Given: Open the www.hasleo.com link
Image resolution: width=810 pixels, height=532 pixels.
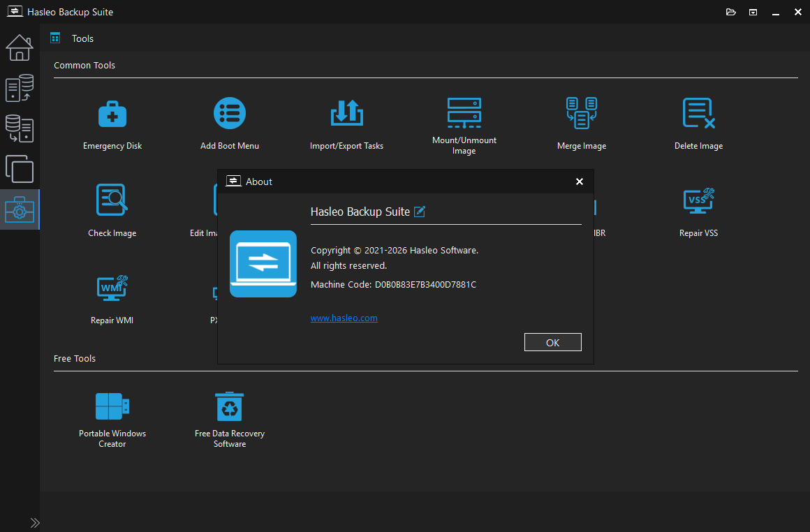Looking at the screenshot, I should (344, 318).
